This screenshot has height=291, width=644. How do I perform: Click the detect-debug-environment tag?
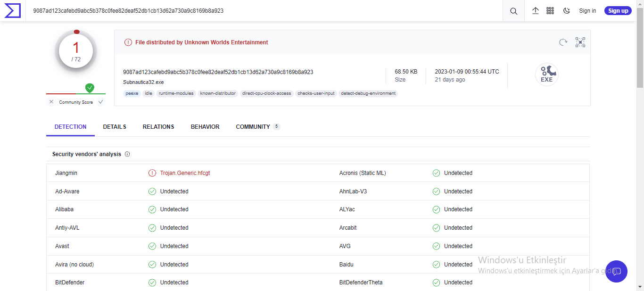(x=368, y=93)
